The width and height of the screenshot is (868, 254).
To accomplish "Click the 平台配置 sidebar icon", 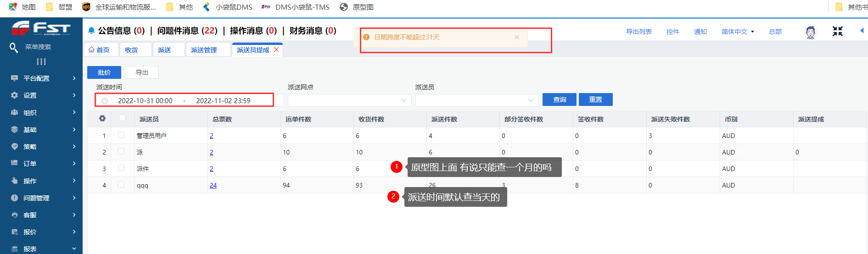I will 14,78.
